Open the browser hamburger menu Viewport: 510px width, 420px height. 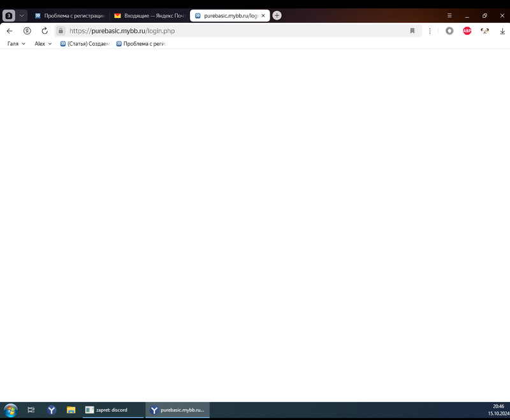click(449, 15)
